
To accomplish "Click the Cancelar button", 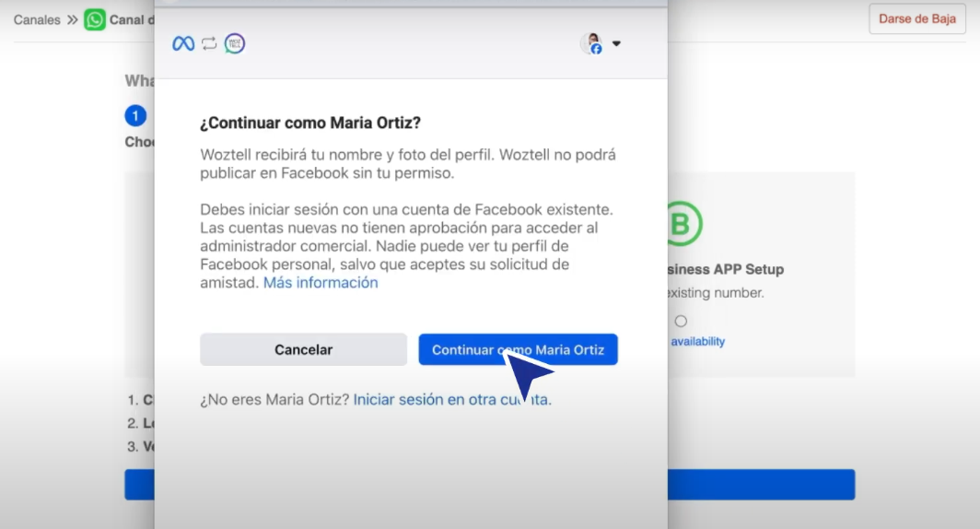I will 303,349.
